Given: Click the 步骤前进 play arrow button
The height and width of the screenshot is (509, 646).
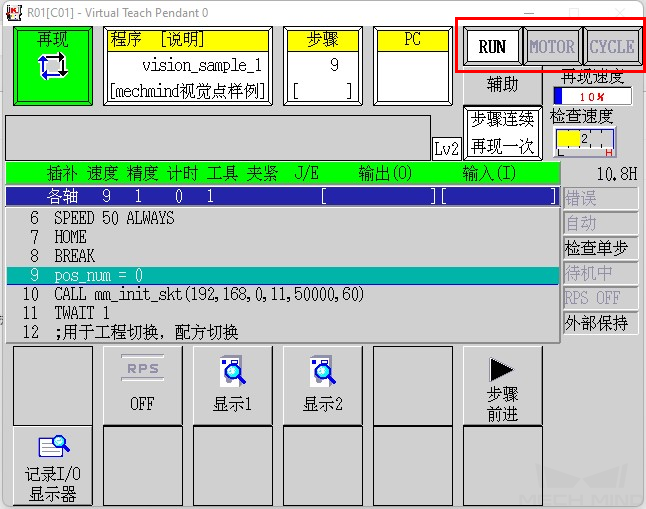Looking at the screenshot, I should [503, 385].
